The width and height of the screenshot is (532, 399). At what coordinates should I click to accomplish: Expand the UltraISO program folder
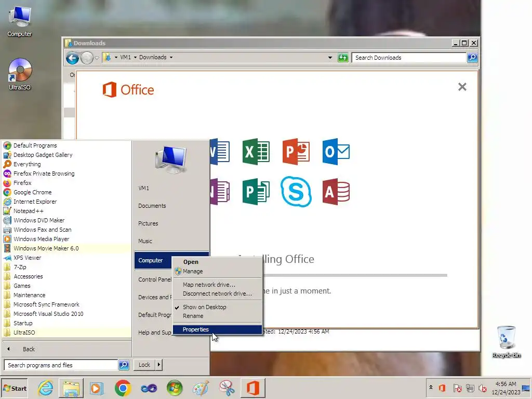click(x=24, y=332)
